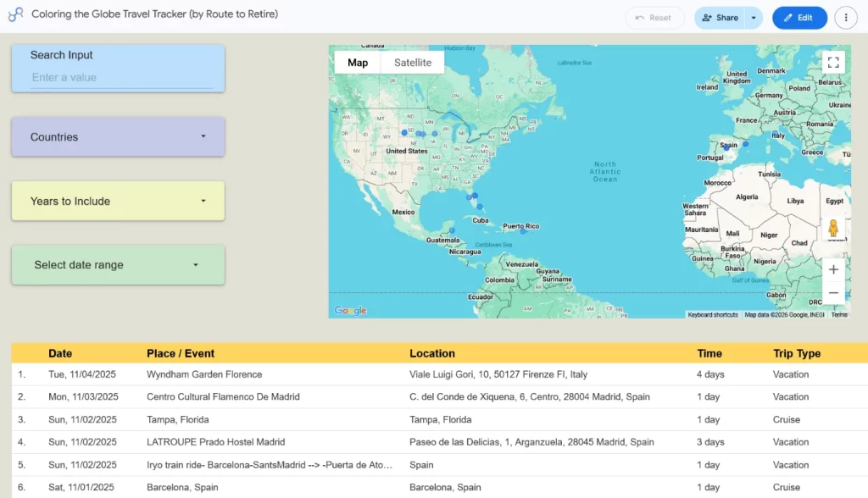Click the Share button
This screenshot has width=868, height=498.
point(721,18)
